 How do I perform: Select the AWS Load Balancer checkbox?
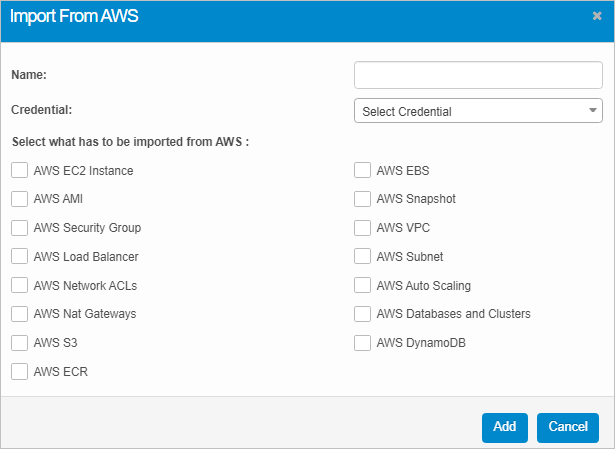(20, 257)
